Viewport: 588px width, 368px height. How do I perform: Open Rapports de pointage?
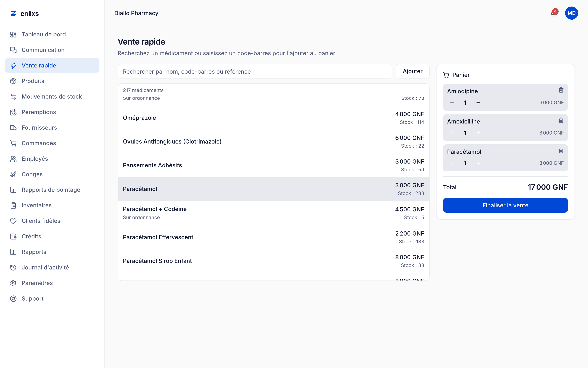pyautogui.click(x=52, y=190)
